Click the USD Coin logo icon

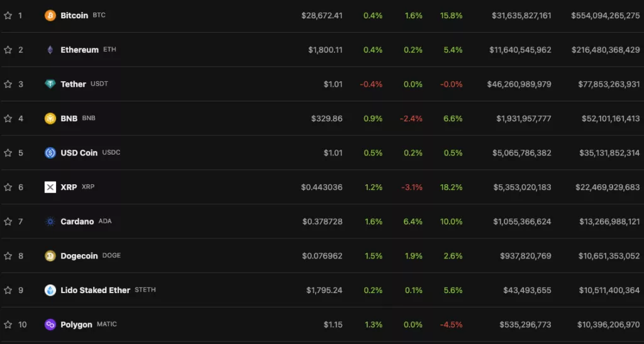coord(50,153)
